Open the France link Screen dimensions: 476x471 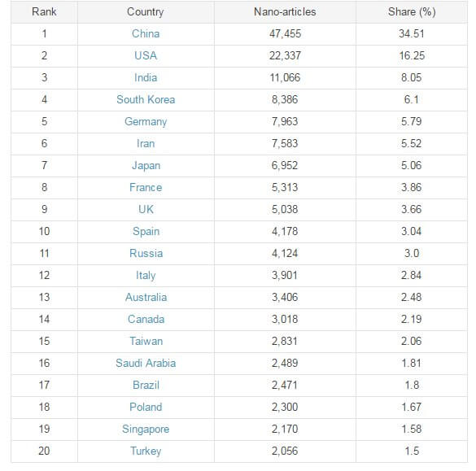point(146,188)
